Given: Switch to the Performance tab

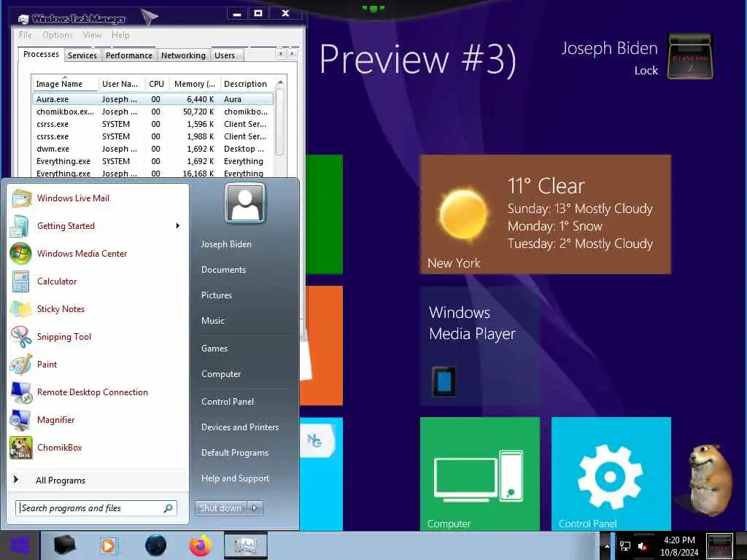Looking at the screenshot, I should [x=128, y=55].
